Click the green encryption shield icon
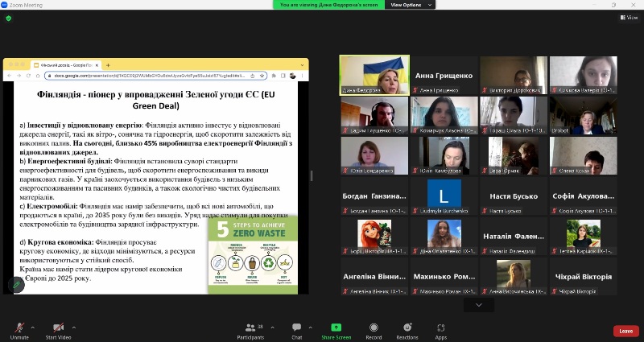 [9, 18]
